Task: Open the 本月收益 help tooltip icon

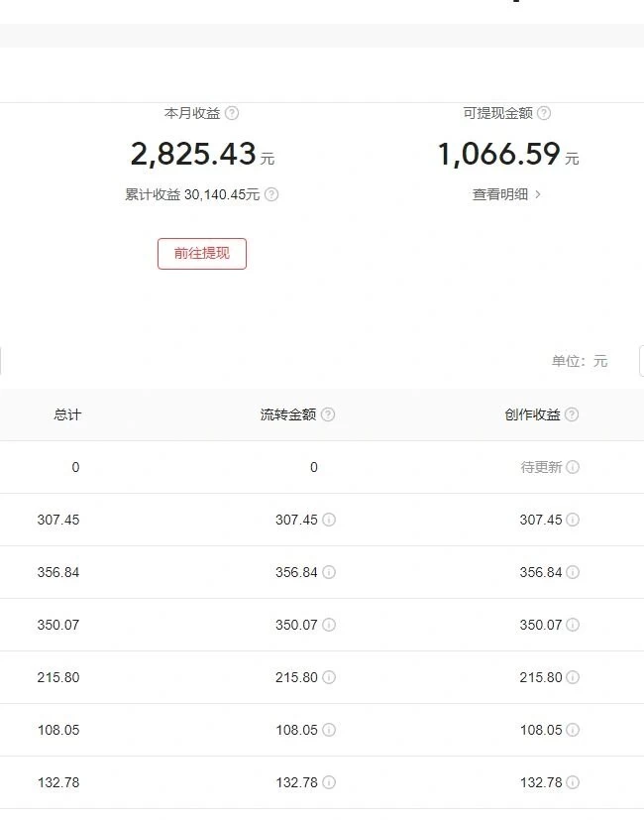Action: point(231,113)
